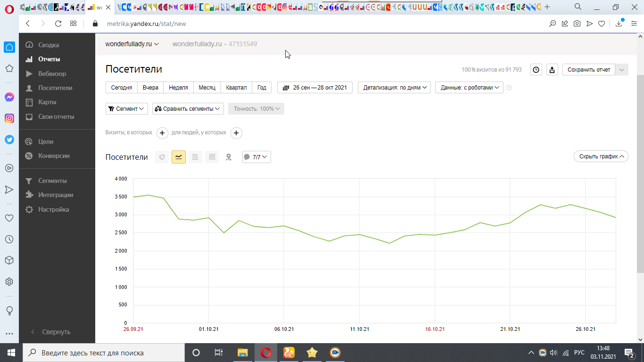Viewport: 644px width, 362px height.
Task: Select the Месяц period tab
Action: pos(207,88)
